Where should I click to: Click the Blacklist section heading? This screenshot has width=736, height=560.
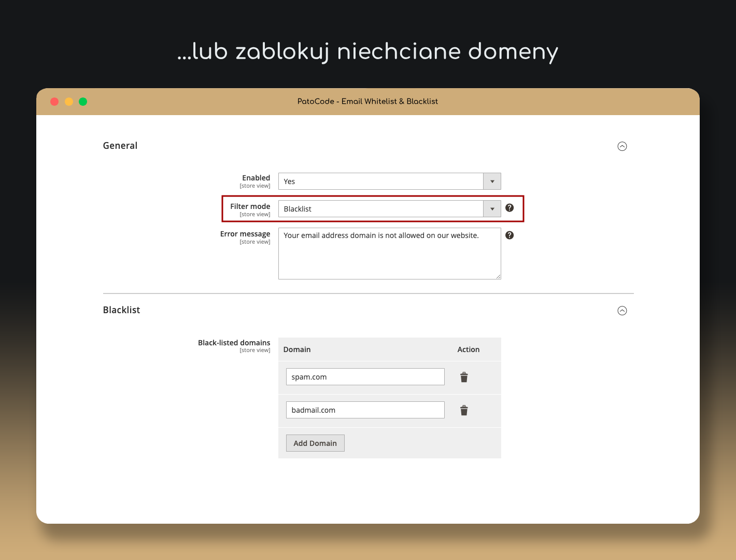click(121, 310)
